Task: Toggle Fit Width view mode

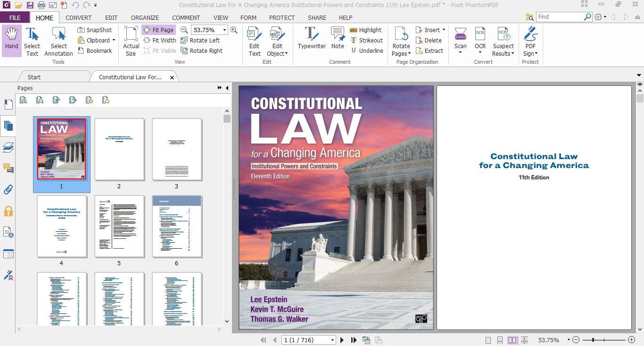Action: pos(159,40)
